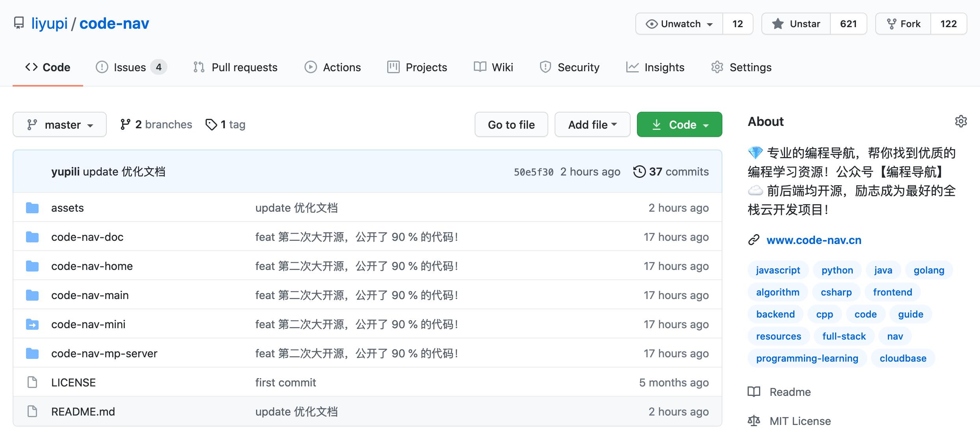
Task: Open the MIT License link
Action: (x=800, y=421)
